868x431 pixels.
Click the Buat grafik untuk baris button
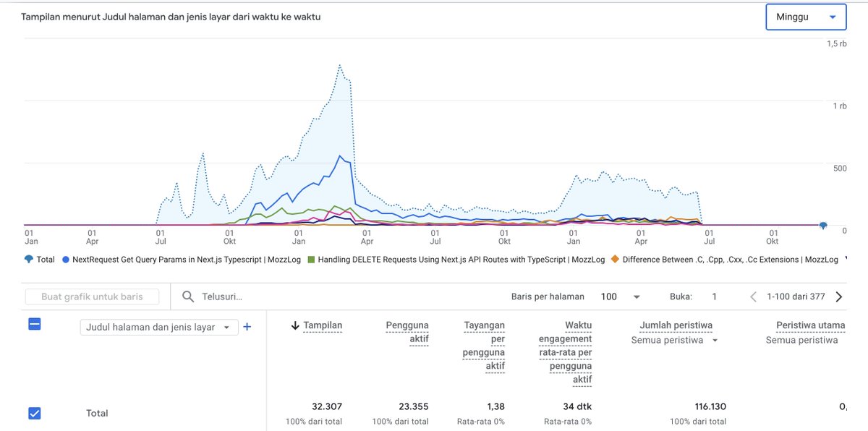pos(92,296)
